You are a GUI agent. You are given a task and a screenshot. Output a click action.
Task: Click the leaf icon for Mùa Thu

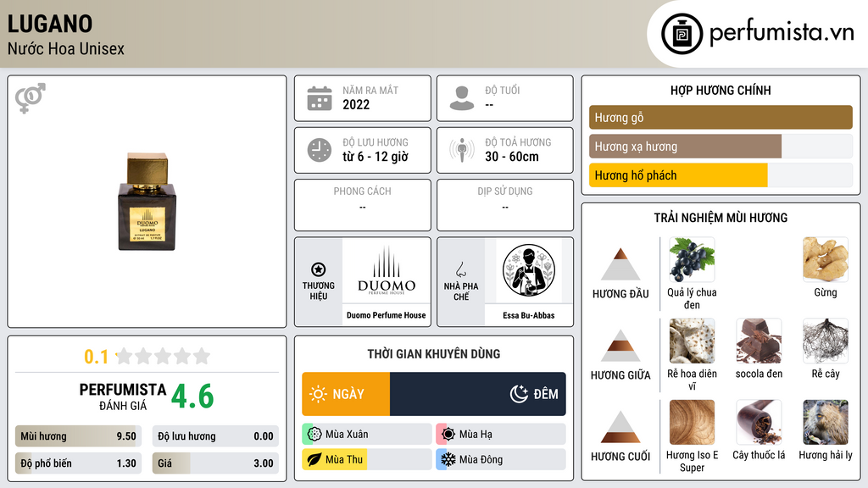[314, 460]
